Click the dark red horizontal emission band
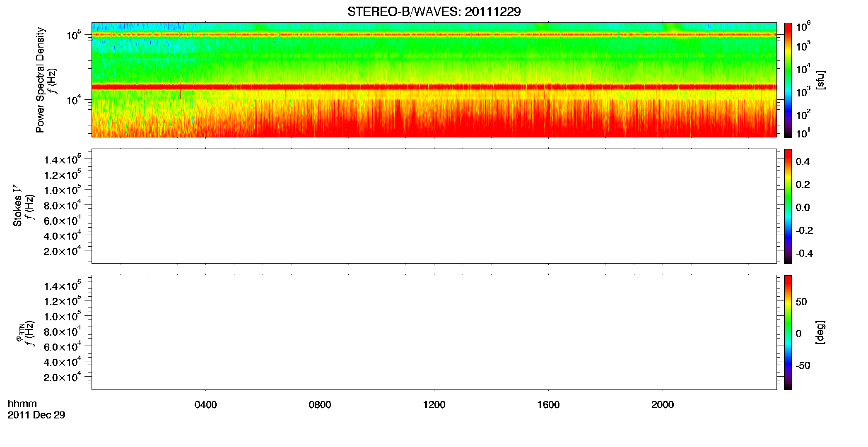 coord(434,87)
